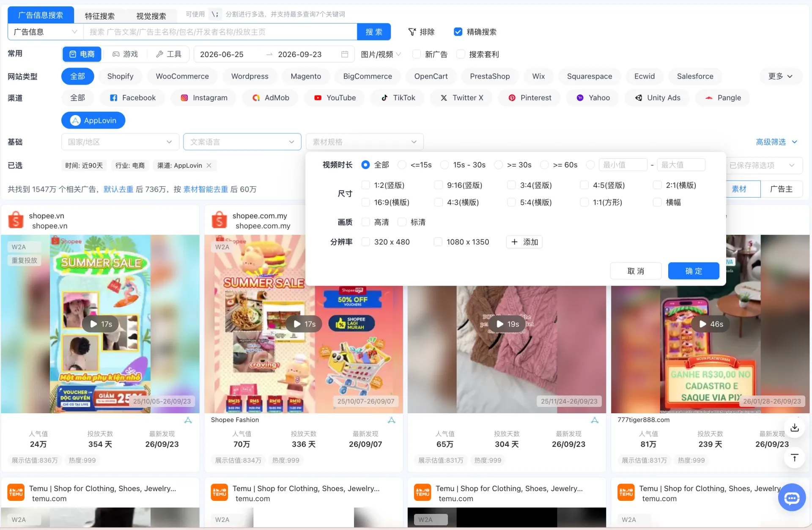Open the date range calendar icon
This screenshot has width=812, height=530.
coord(345,54)
